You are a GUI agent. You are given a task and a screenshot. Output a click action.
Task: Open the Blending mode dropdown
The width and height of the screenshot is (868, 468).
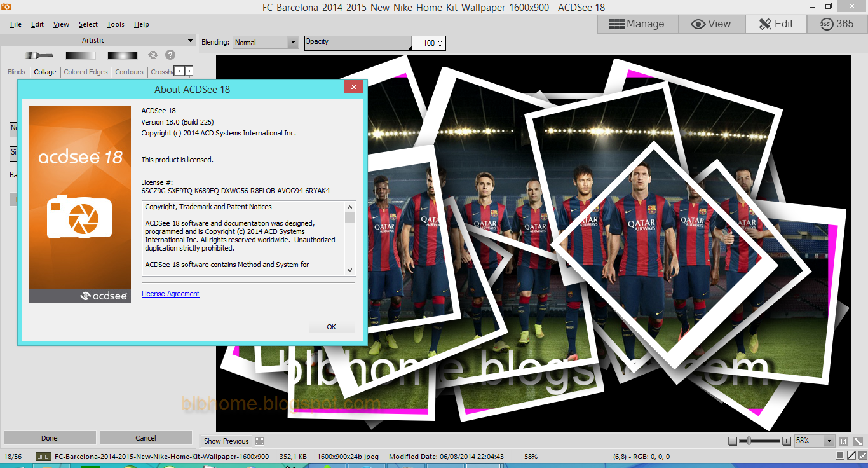point(266,43)
